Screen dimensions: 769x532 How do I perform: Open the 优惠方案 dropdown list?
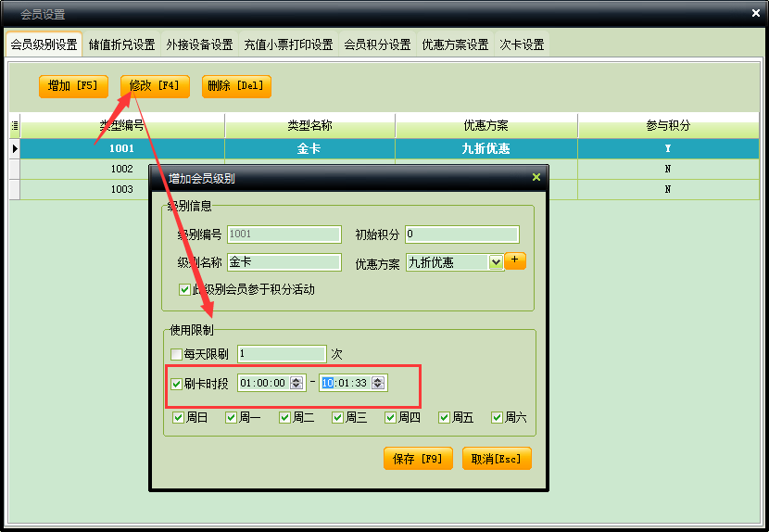point(496,262)
